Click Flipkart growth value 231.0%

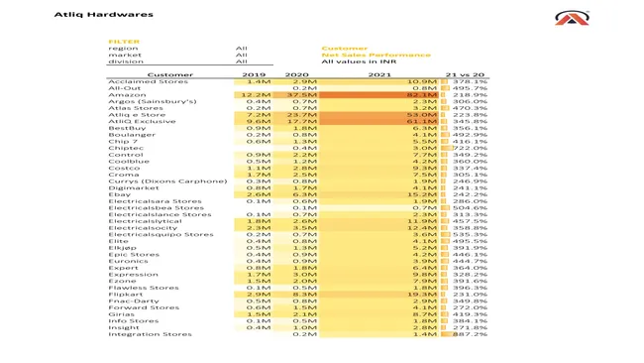[x=470, y=295]
